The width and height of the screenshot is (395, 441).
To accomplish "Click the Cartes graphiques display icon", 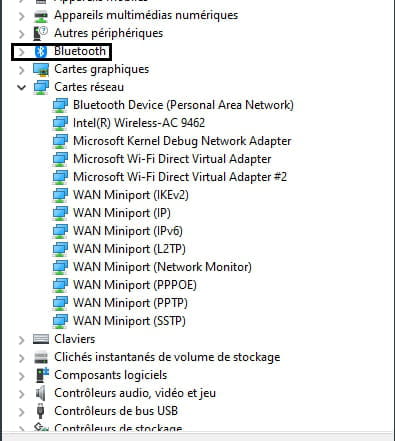I will (x=41, y=69).
